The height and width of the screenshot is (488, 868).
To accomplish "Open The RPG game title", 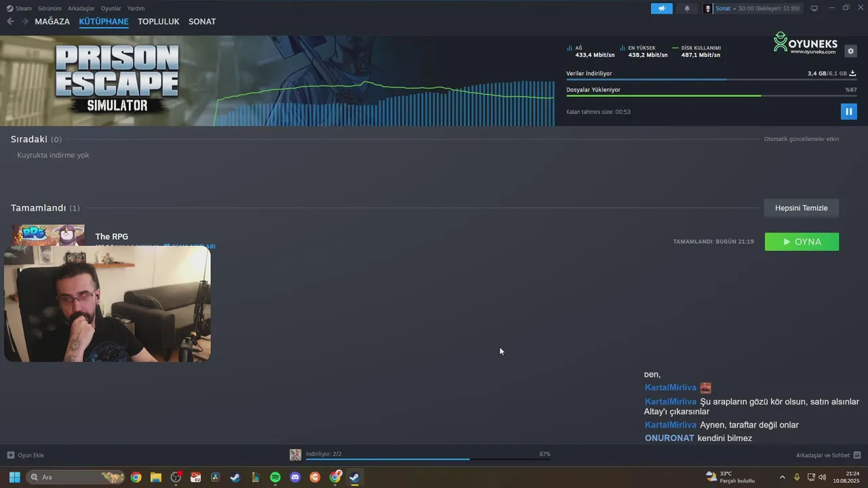I will coord(112,237).
